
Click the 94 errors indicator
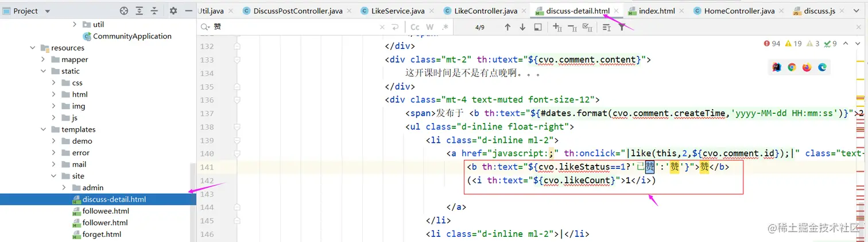[x=772, y=44]
